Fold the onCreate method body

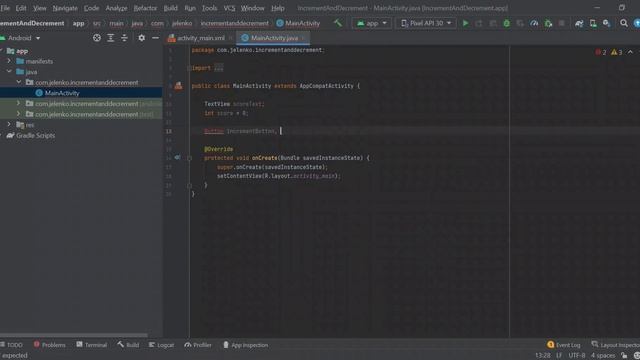pyautogui.click(x=189, y=158)
